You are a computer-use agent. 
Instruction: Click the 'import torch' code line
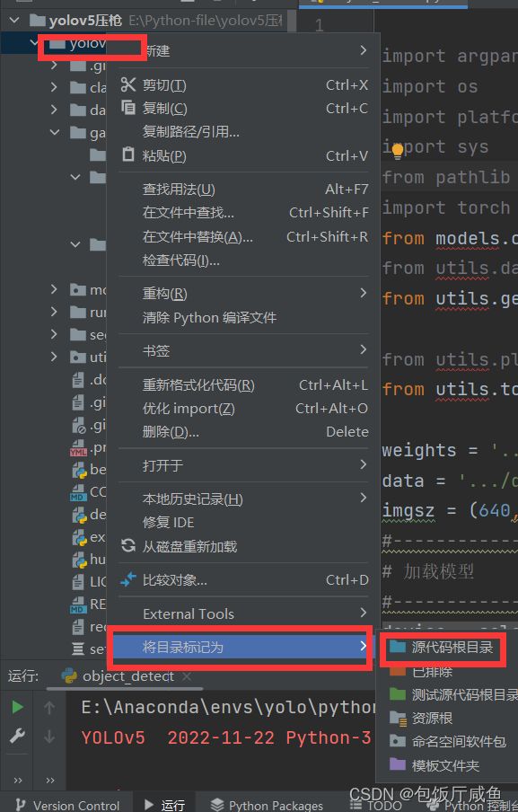[x=446, y=207]
